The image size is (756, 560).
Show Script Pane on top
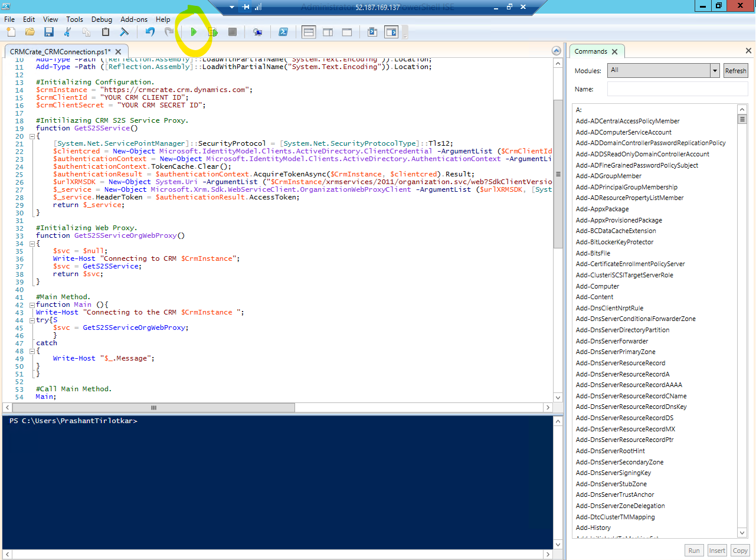[x=309, y=32]
